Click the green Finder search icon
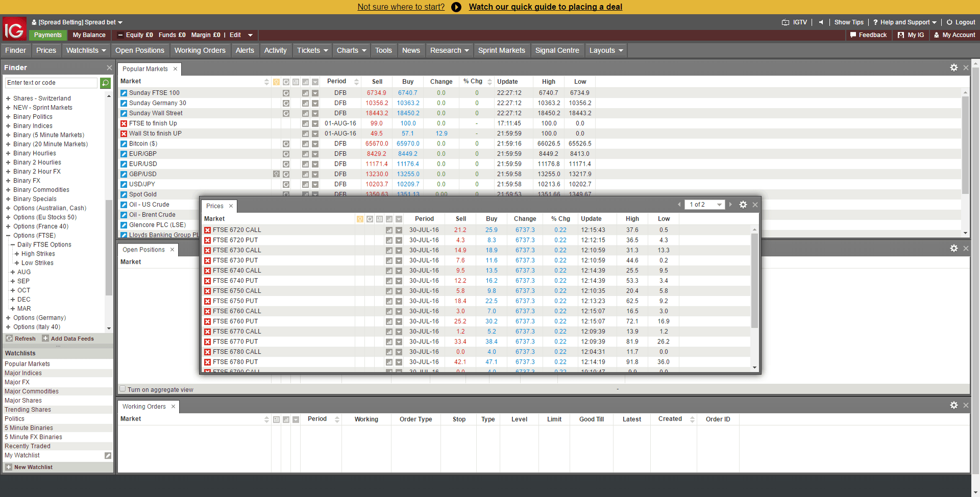Screen dimensions: 980x497 point(105,83)
